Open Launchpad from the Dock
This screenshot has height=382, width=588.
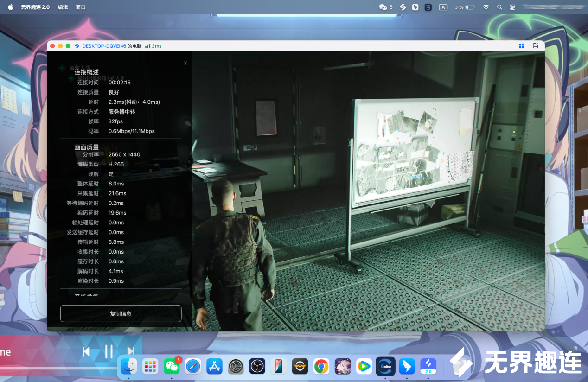point(150,366)
